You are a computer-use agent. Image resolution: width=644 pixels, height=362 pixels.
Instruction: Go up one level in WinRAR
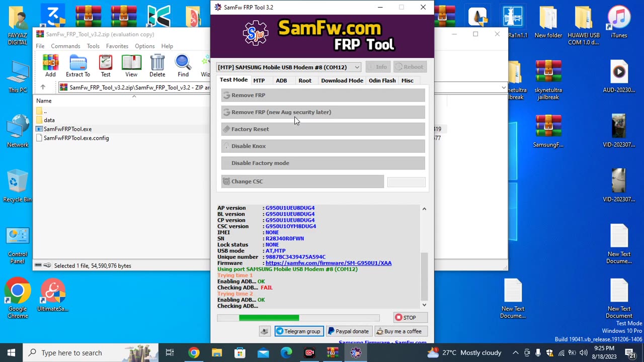coord(43,87)
